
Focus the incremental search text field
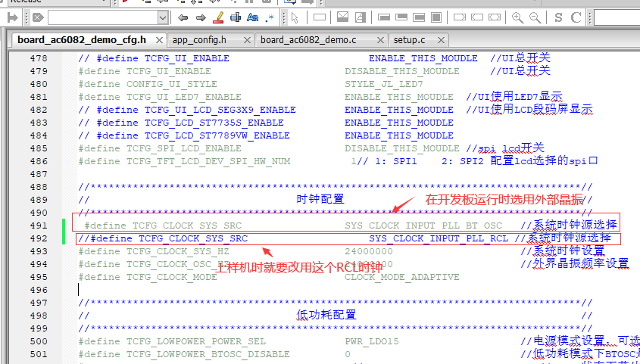102,17
